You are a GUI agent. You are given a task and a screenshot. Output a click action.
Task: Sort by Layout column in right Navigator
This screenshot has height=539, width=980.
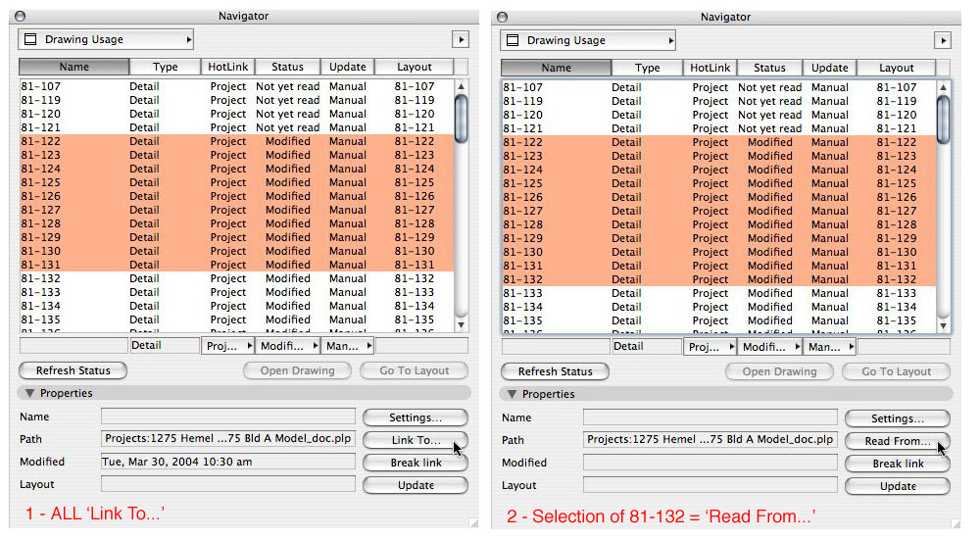click(897, 68)
